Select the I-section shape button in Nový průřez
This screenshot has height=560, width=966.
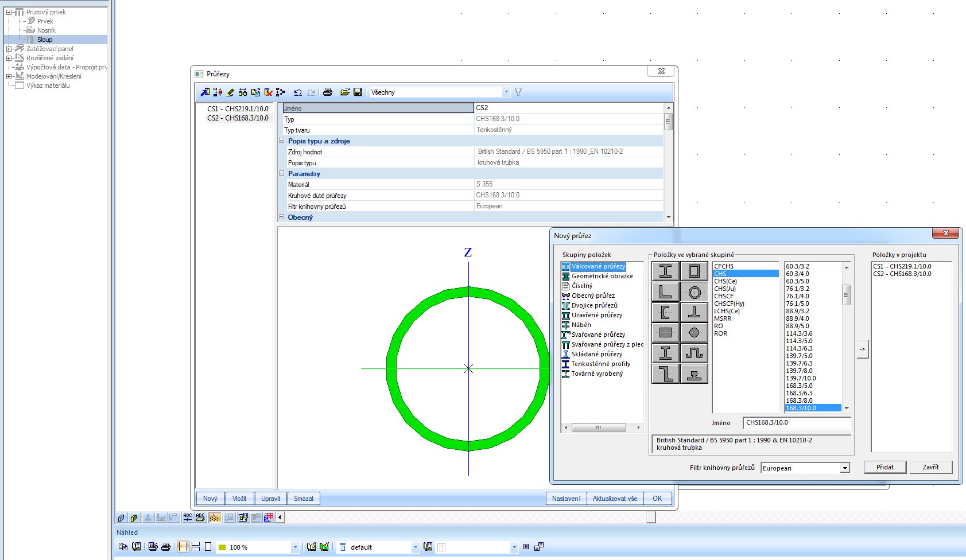point(665,271)
